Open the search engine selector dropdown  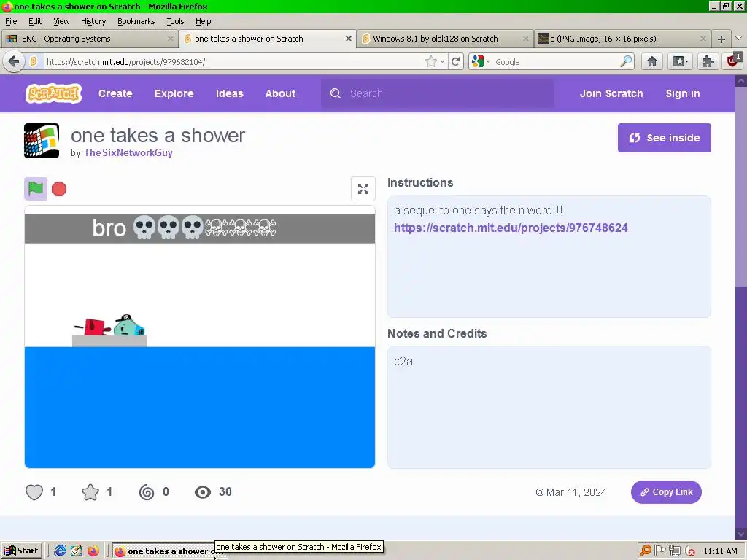[481, 61]
